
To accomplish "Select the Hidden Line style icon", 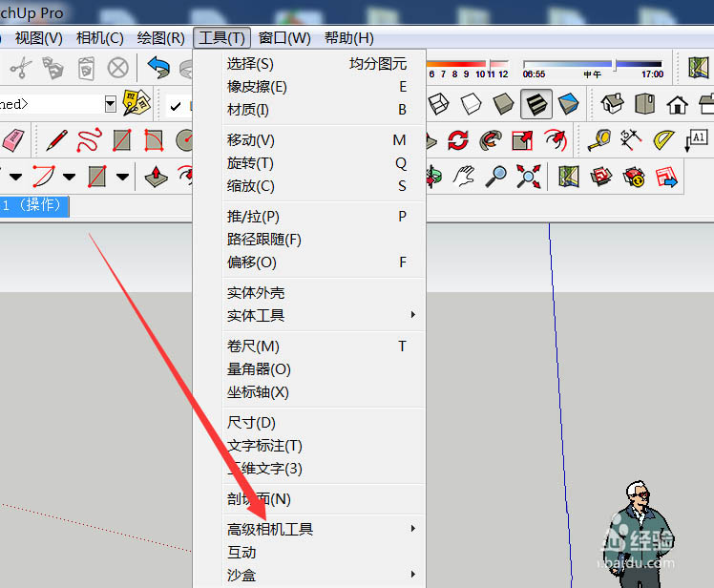I will (x=471, y=104).
